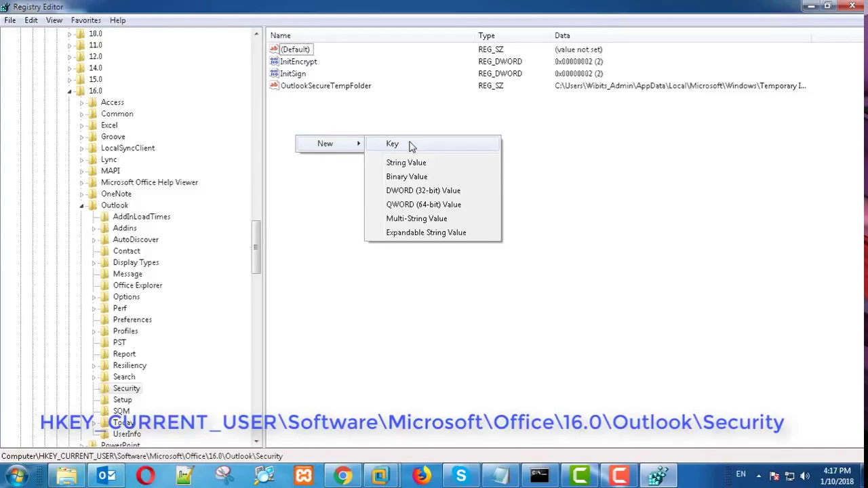Screen dimensions: 868x488
Task: Expand the Addins tree node
Action: pos(94,228)
